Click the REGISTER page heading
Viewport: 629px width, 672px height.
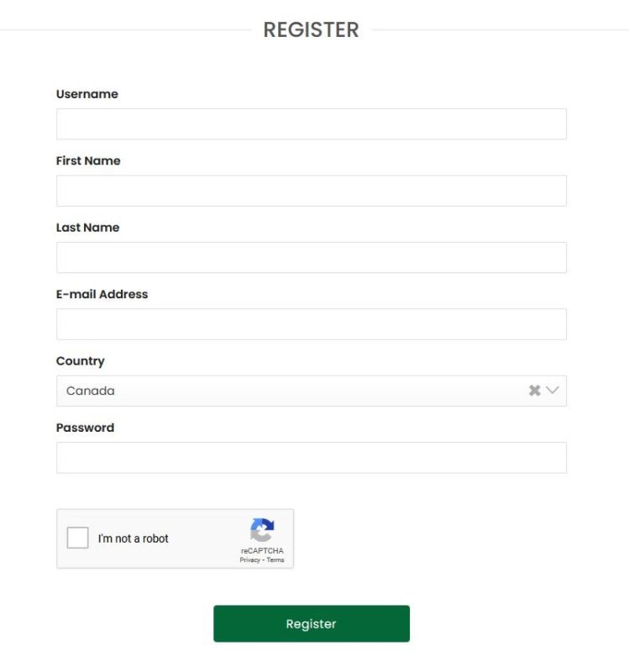pyautogui.click(x=311, y=30)
